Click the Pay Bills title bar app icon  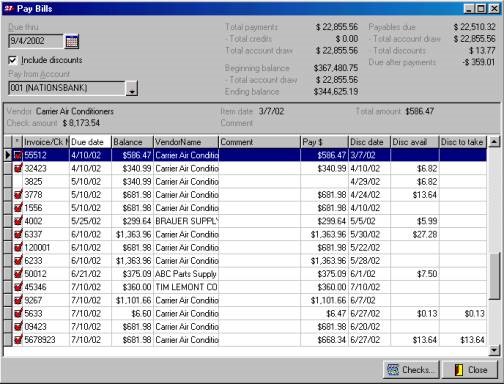pyautogui.click(x=8, y=8)
